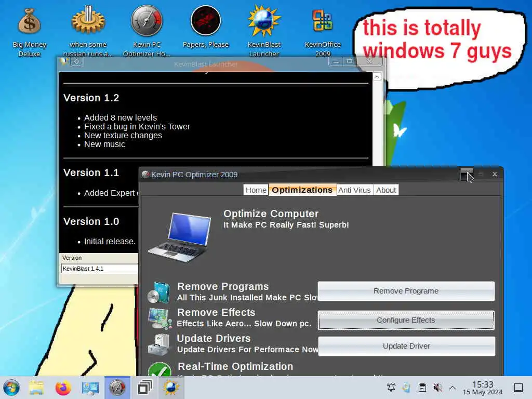Click the laptop Optimize Computer image
This screenshot has width=532, height=399.
click(180, 237)
